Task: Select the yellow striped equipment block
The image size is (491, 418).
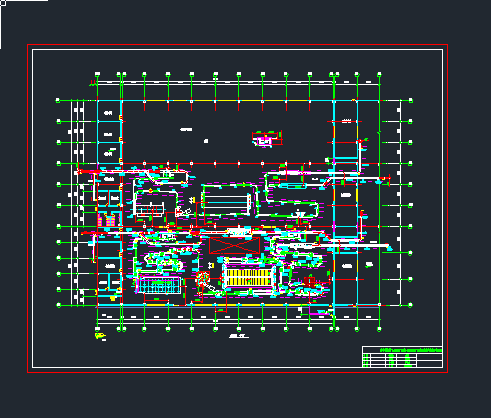Action: coord(248,277)
